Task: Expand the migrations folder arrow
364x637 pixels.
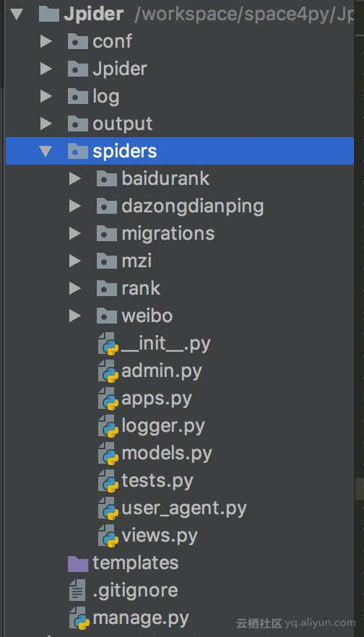Action: 75,233
